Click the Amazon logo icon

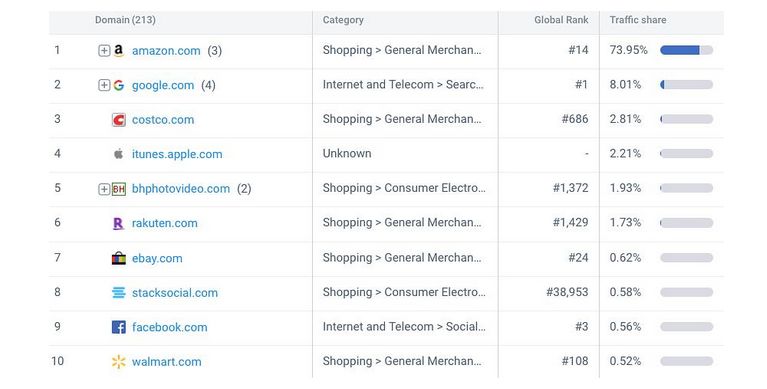(118, 51)
